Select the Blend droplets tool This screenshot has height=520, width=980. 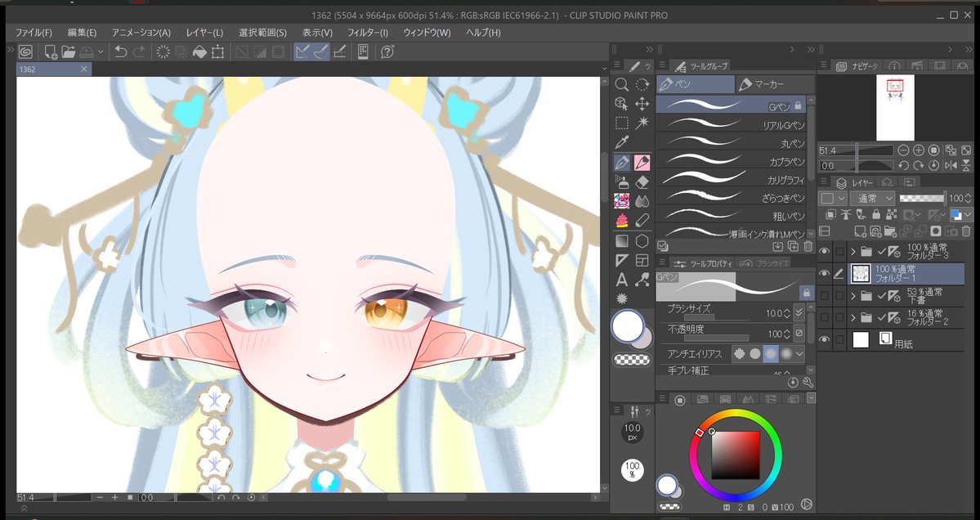coord(642,201)
